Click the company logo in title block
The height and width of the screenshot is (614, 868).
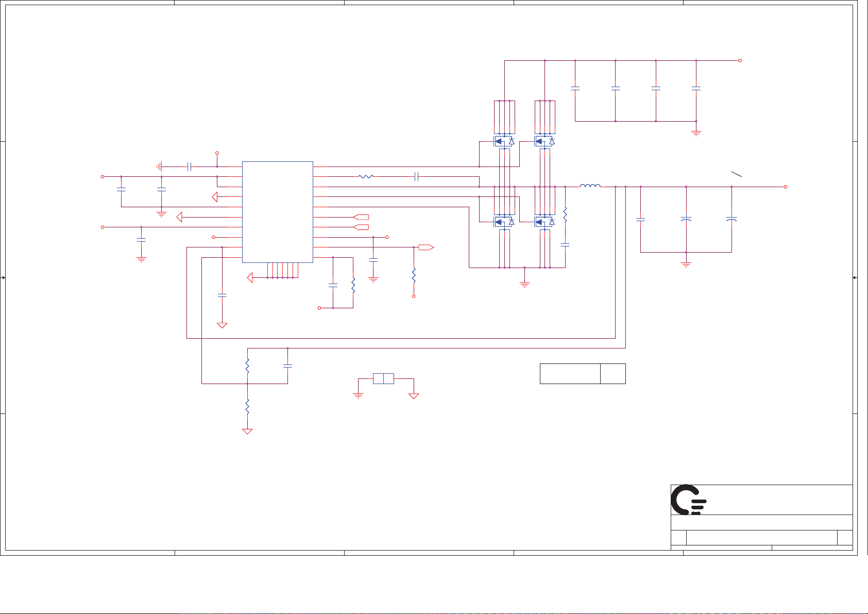click(689, 500)
